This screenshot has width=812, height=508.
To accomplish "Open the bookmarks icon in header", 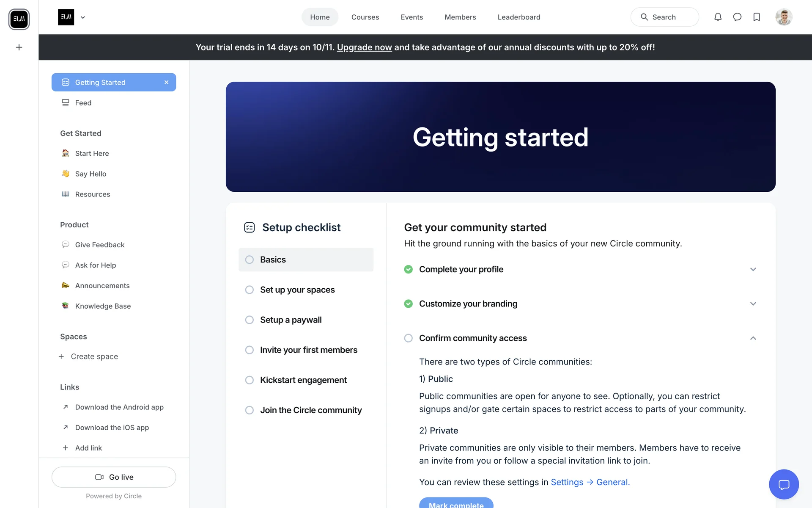I will (757, 17).
